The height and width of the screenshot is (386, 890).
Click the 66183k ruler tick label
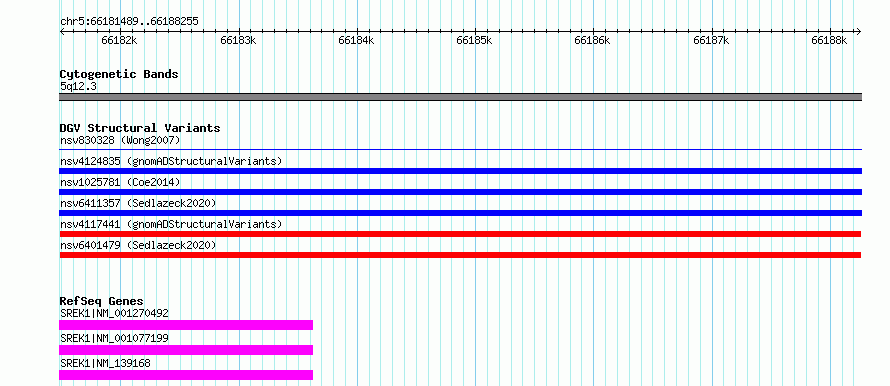tap(238, 40)
